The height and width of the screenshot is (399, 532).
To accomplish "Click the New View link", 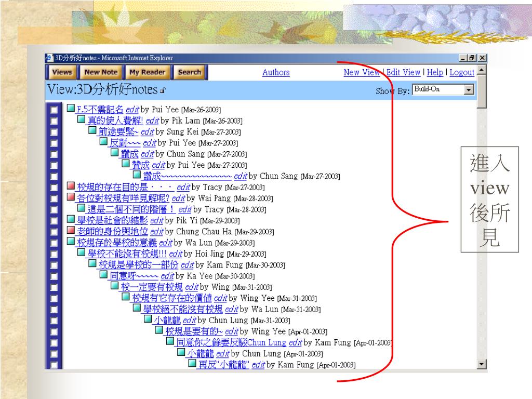I will click(362, 72).
